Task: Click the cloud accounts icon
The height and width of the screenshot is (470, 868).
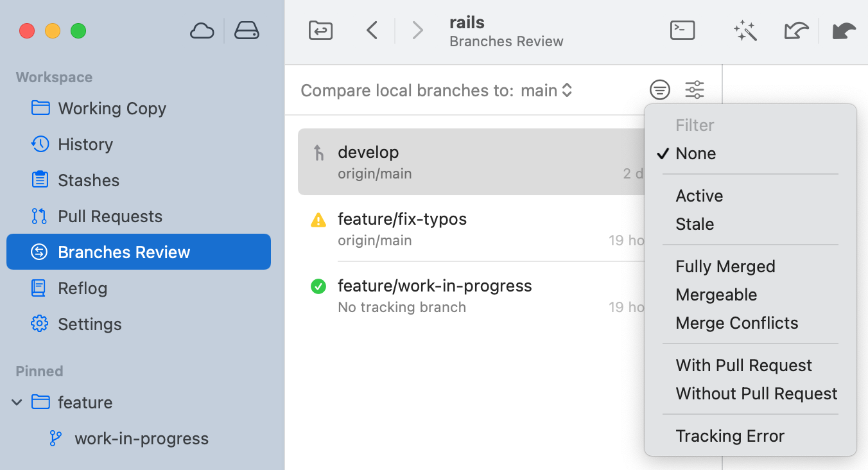Action: point(202,31)
